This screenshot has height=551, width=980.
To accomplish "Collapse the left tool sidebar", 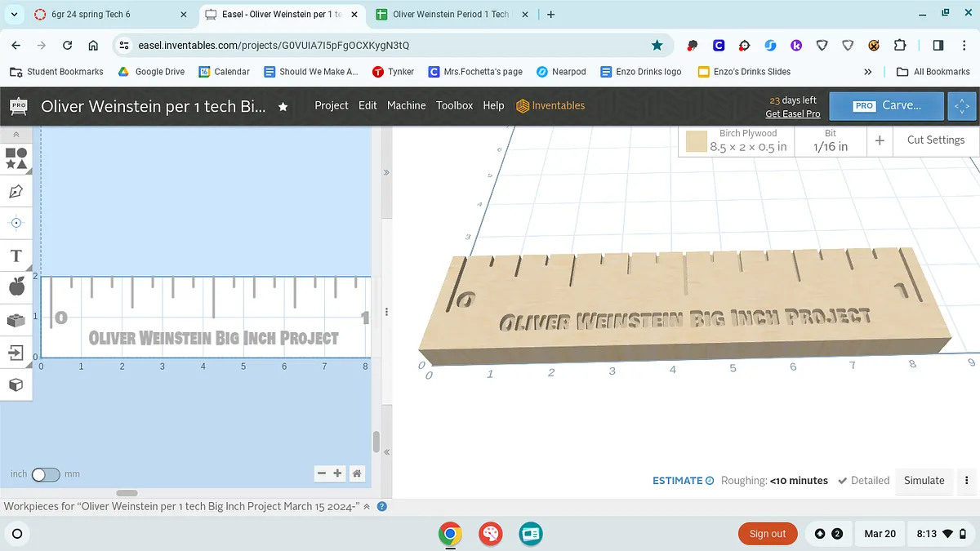I will click(16, 134).
